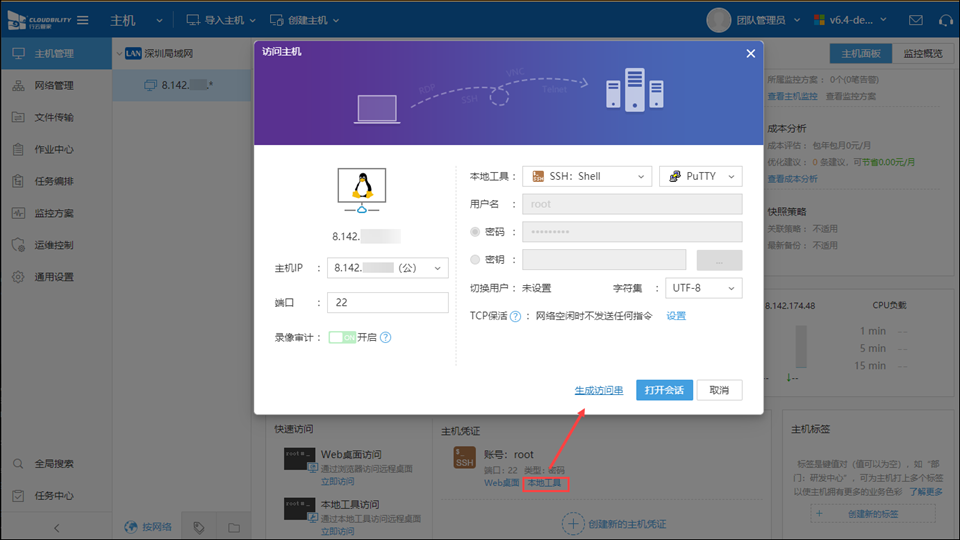This screenshot has width=960, height=540.
Task: Expand the UTF-8 charset dropdown
Action: point(703,288)
